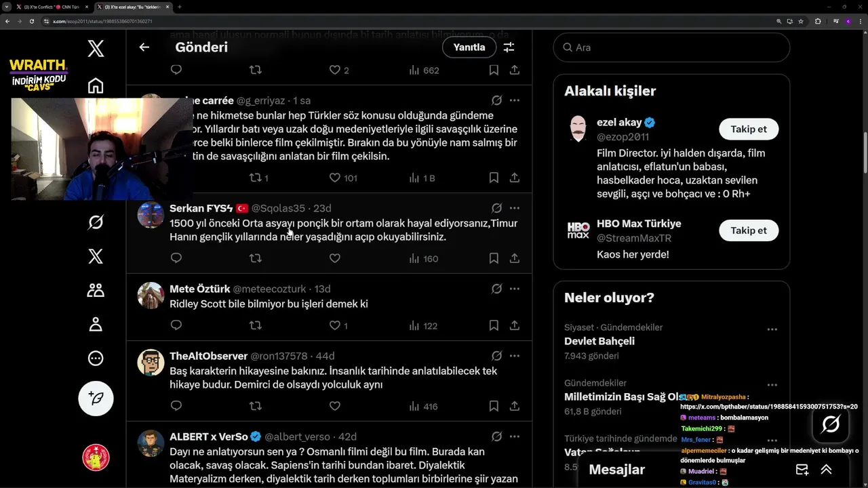Open more options on TheAltObserver post

(515, 356)
